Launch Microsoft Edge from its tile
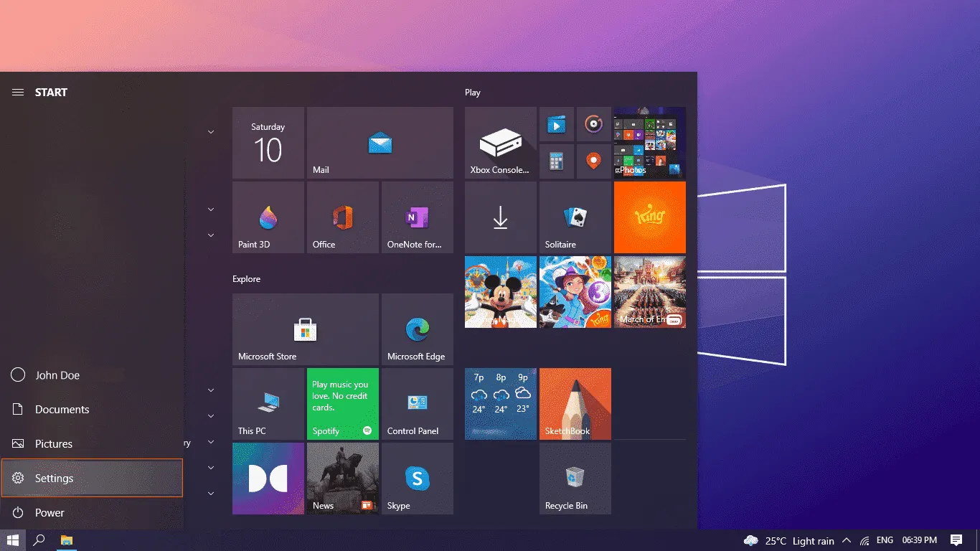 [x=418, y=329]
